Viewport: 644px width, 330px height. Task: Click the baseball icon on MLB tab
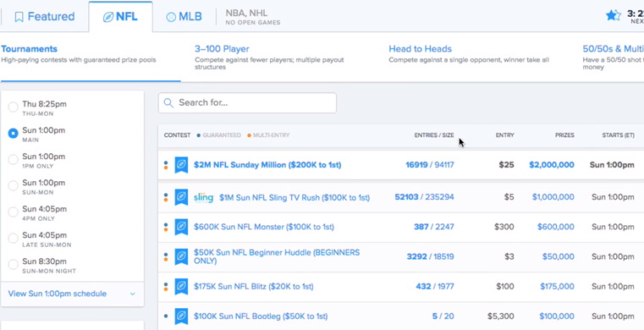(171, 17)
